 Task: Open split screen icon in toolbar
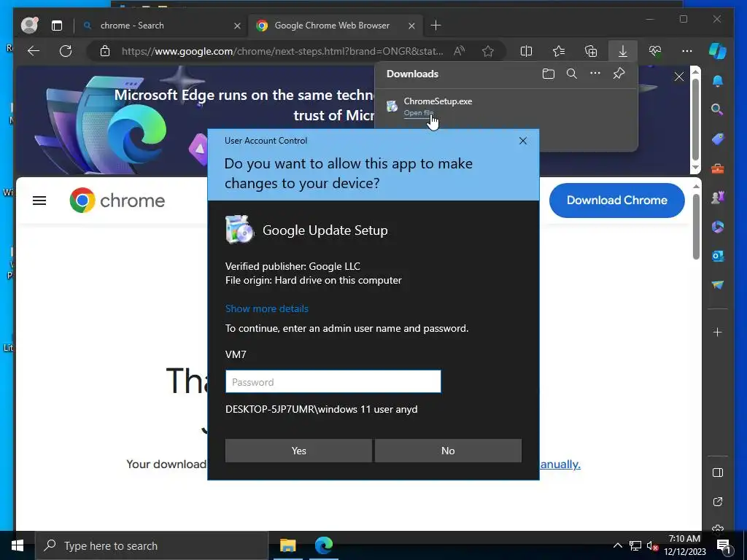526,51
